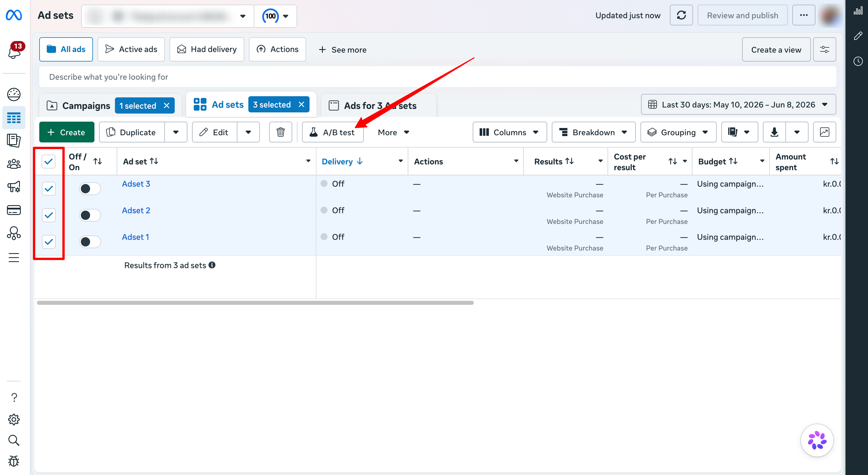The image size is (868, 475).
Task: Open the Grouping dropdown
Action: (678, 132)
